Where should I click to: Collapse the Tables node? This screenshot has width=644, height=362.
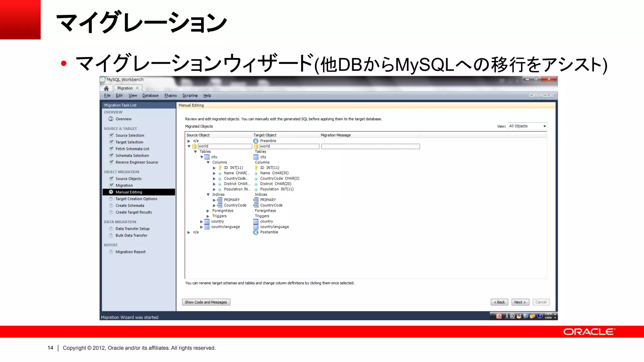pyautogui.click(x=195, y=152)
